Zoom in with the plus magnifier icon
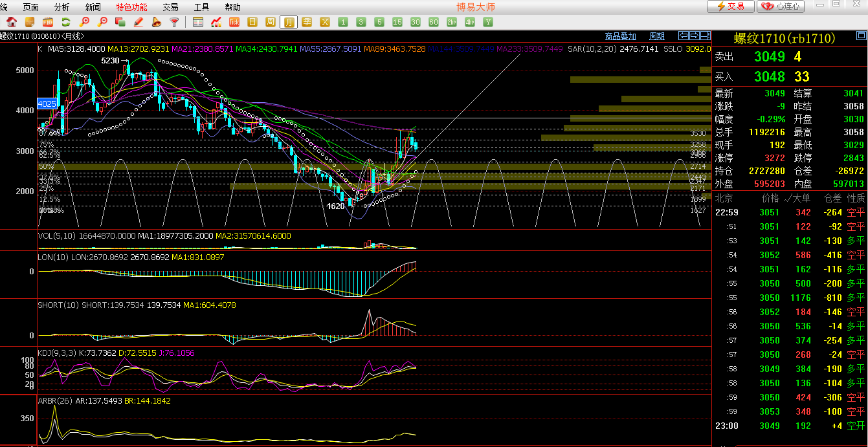 [83, 22]
